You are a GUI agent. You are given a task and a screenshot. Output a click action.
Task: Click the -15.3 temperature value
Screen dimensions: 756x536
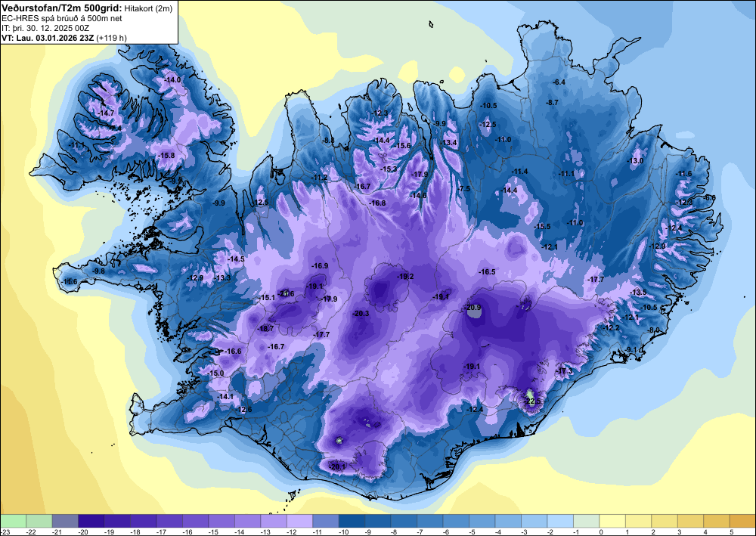[x=389, y=169]
